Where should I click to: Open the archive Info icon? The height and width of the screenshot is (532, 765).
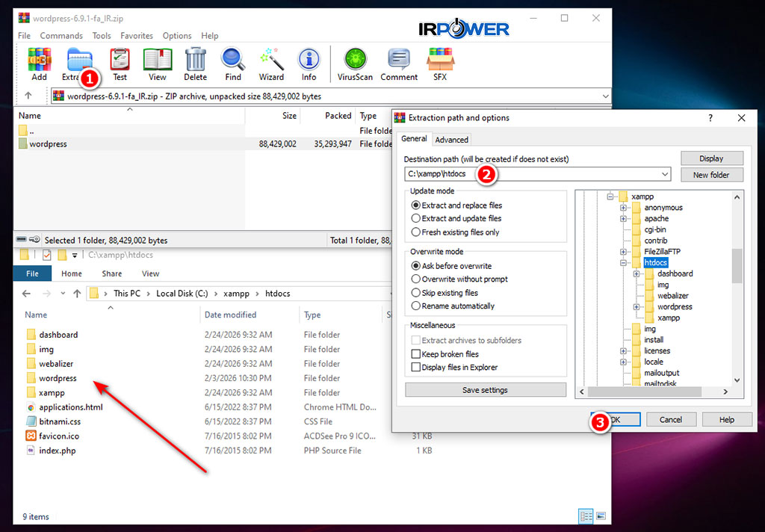click(309, 64)
